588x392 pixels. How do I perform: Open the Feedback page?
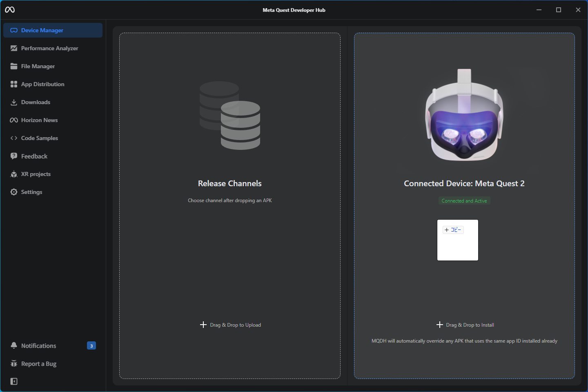pyautogui.click(x=53, y=156)
